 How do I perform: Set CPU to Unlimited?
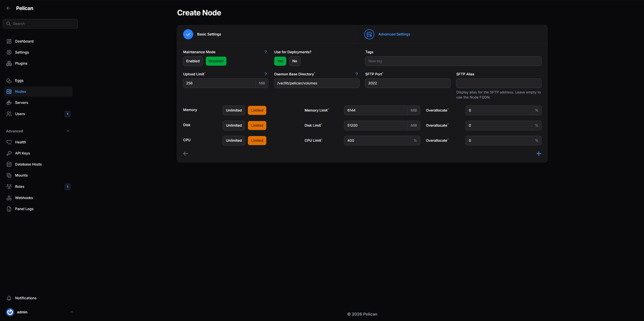coord(234,140)
